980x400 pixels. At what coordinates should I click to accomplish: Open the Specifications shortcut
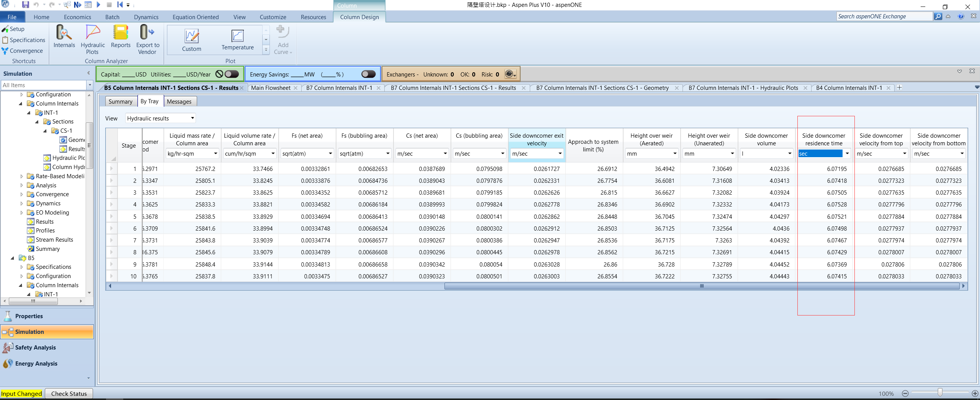(24, 40)
